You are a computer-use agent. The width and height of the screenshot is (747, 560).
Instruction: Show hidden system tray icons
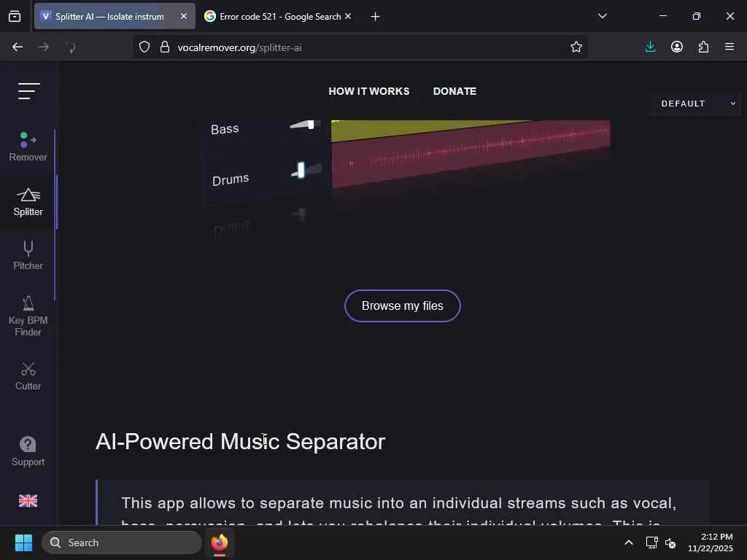click(x=629, y=542)
